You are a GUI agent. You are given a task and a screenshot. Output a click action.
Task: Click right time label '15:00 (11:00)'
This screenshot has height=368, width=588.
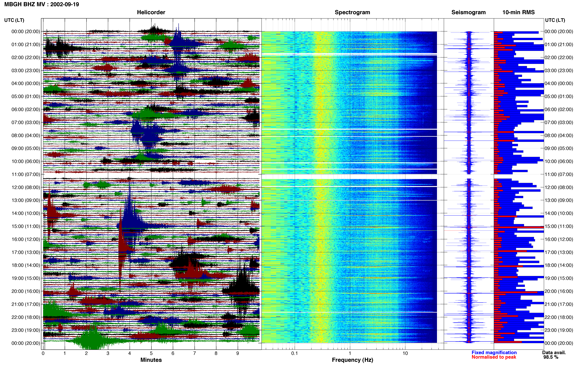(x=559, y=226)
